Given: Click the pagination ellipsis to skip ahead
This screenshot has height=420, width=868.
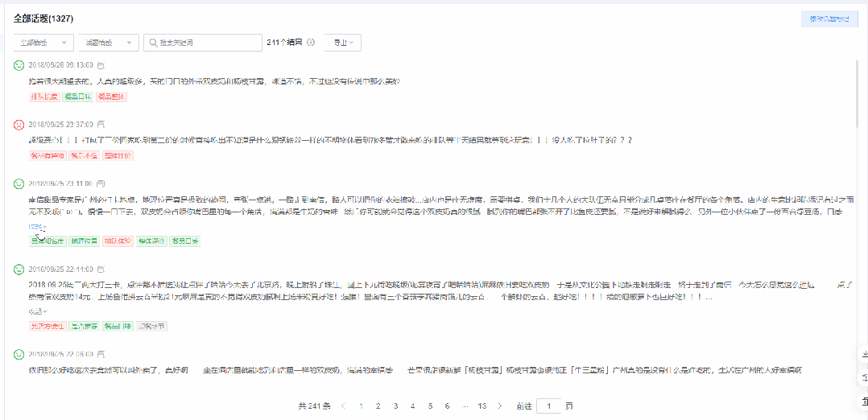Looking at the screenshot, I should 464,406.
